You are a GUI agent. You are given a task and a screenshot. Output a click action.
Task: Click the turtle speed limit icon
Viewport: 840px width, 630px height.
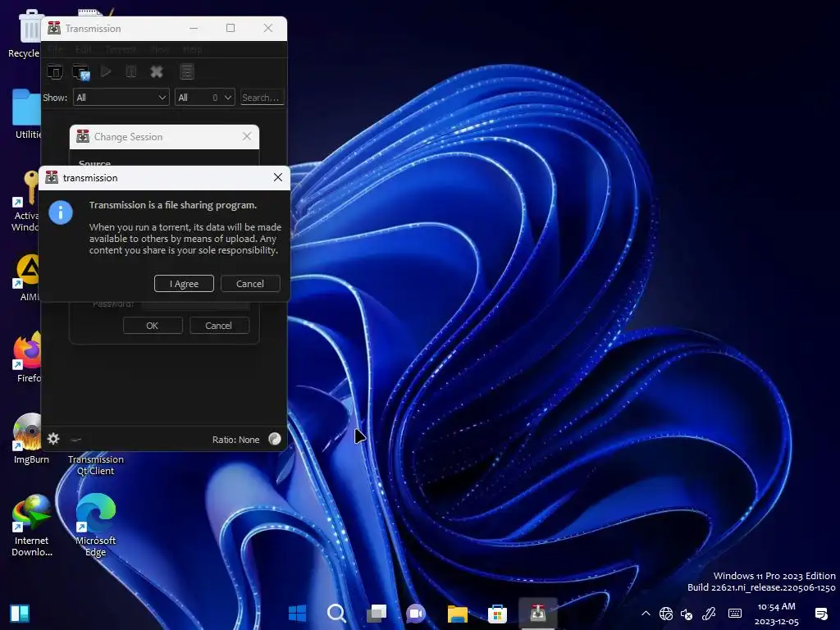(76, 440)
